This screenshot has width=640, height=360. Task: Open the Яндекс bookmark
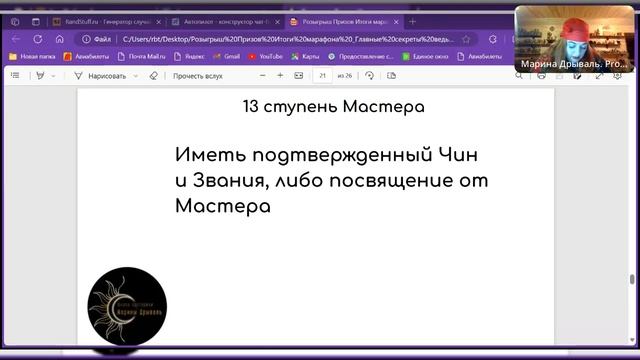189,56
